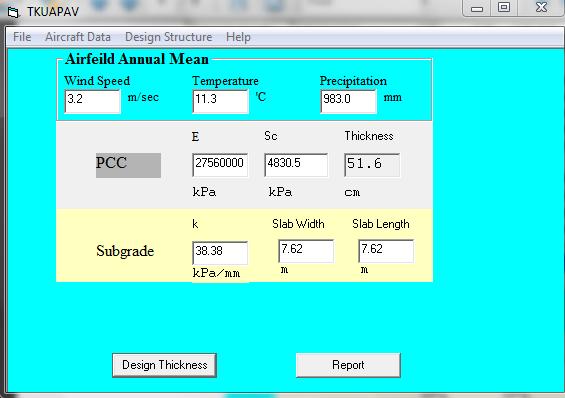Click the Wind Speed input field

tap(93, 102)
